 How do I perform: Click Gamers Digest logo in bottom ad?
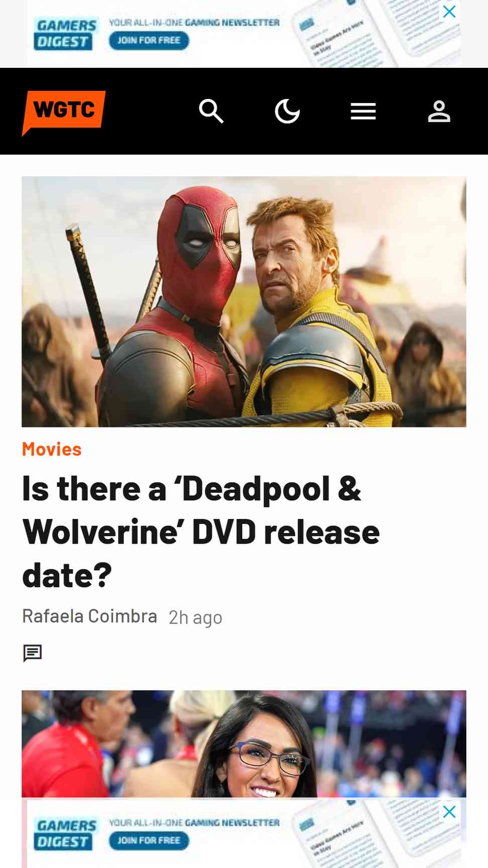[66, 834]
